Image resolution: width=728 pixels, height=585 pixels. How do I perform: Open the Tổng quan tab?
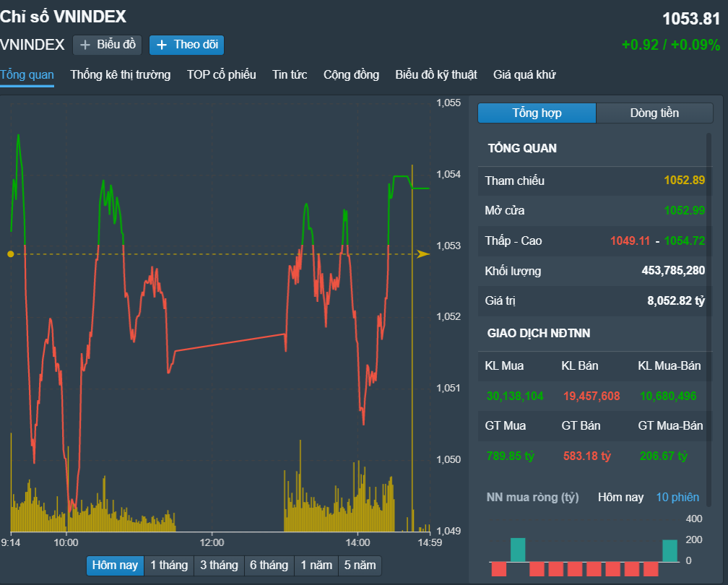point(27,74)
